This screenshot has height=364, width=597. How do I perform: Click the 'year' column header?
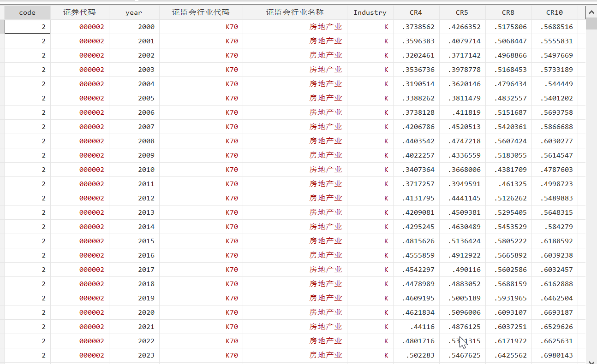tap(134, 12)
